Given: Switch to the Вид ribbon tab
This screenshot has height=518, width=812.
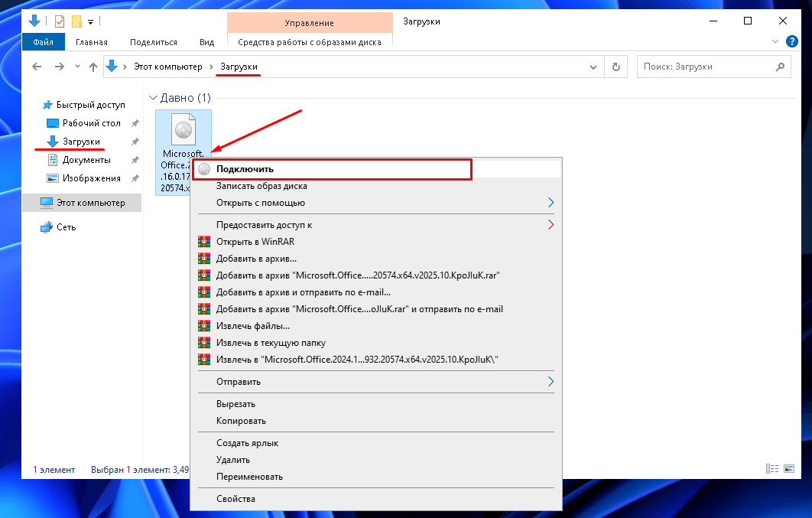Looking at the screenshot, I should (x=206, y=42).
